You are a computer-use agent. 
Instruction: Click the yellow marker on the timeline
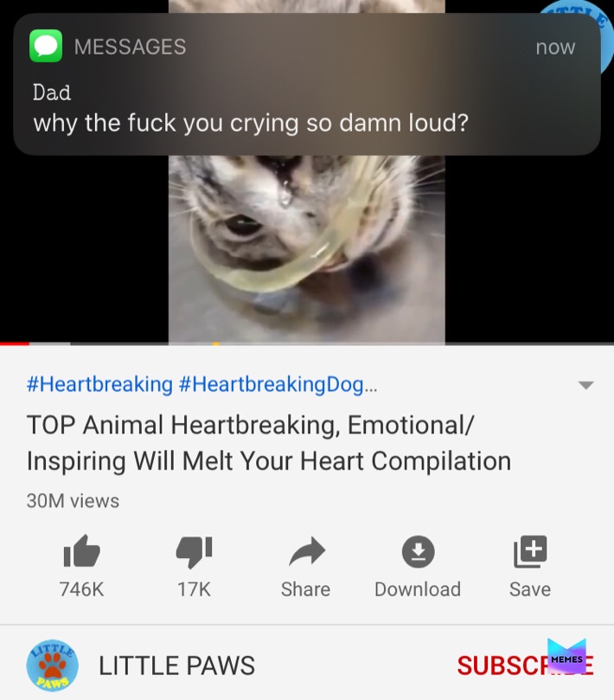click(x=216, y=344)
